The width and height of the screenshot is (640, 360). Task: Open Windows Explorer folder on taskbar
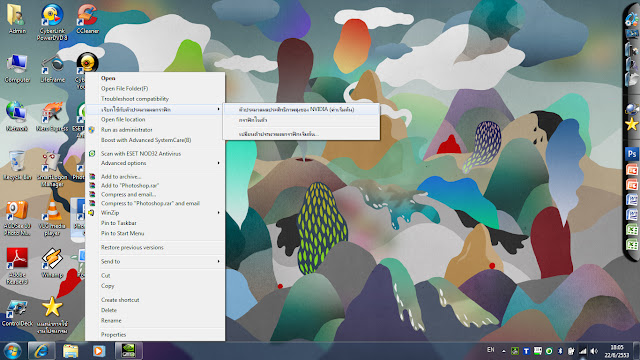[x=70, y=351]
